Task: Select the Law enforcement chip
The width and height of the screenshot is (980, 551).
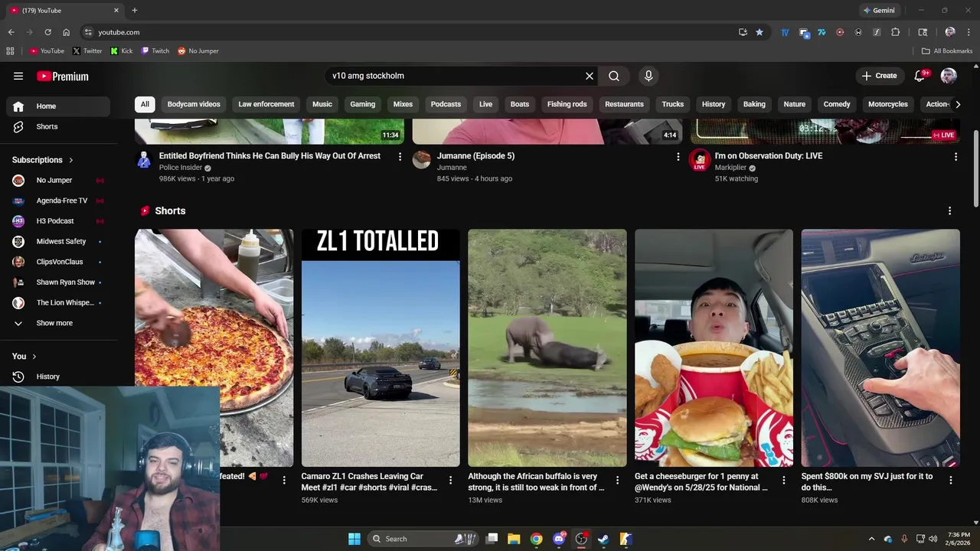Action: point(266,104)
